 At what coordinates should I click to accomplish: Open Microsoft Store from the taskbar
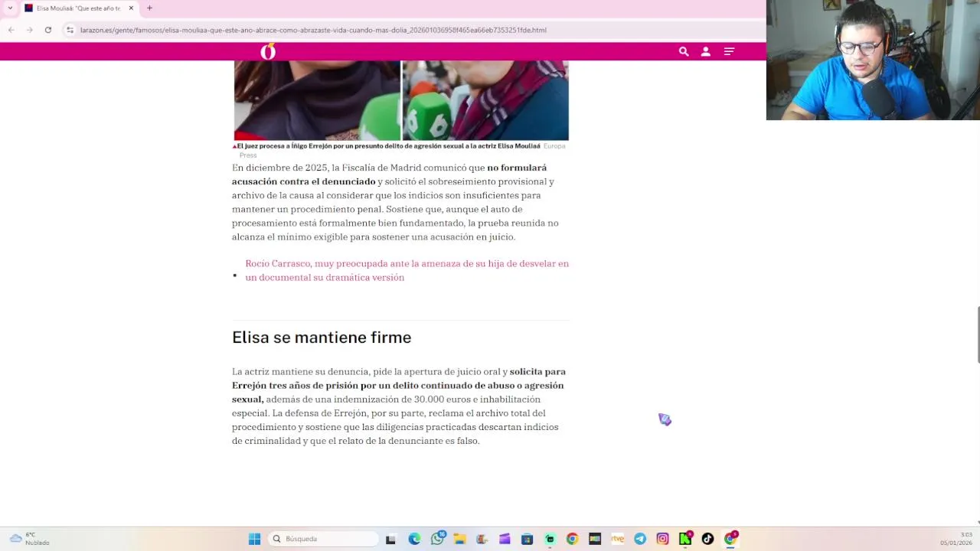[x=527, y=539]
